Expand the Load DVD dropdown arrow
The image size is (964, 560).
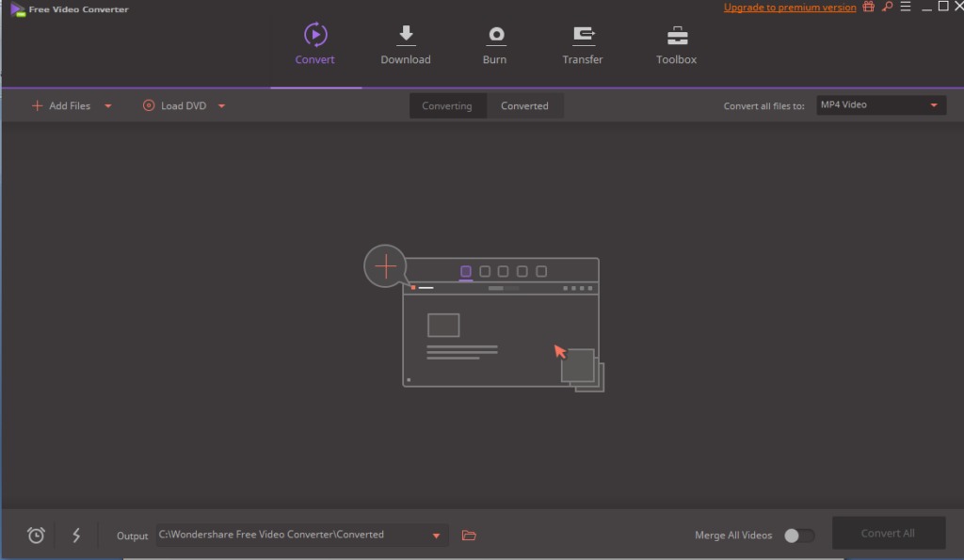tap(222, 105)
